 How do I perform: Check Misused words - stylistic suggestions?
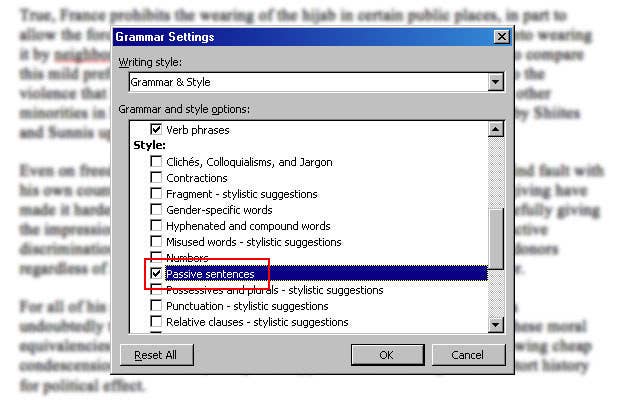click(x=156, y=242)
